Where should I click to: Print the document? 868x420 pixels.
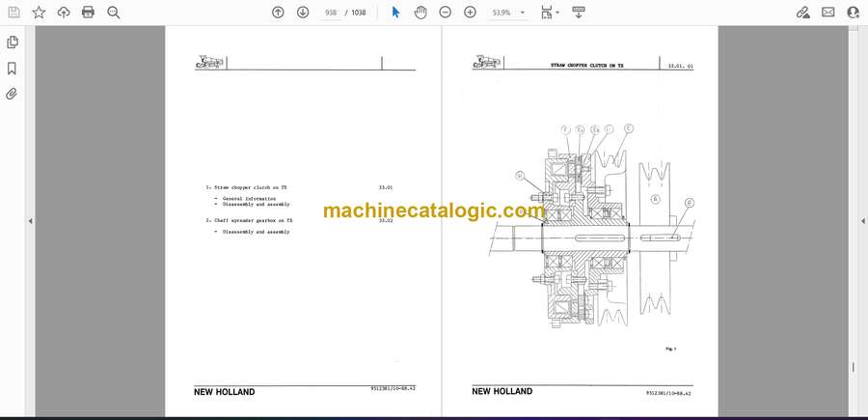(88, 13)
